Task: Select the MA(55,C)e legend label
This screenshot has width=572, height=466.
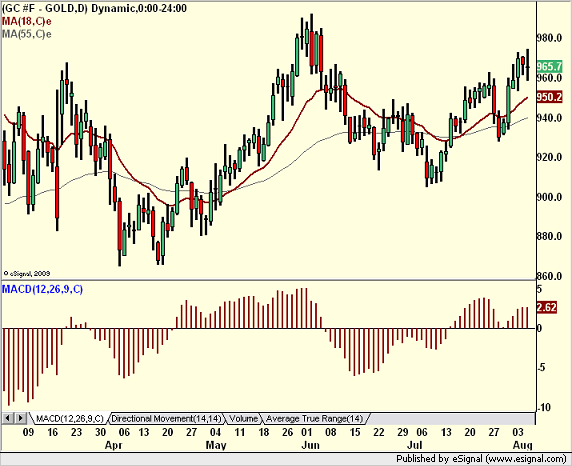Action: (27, 34)
